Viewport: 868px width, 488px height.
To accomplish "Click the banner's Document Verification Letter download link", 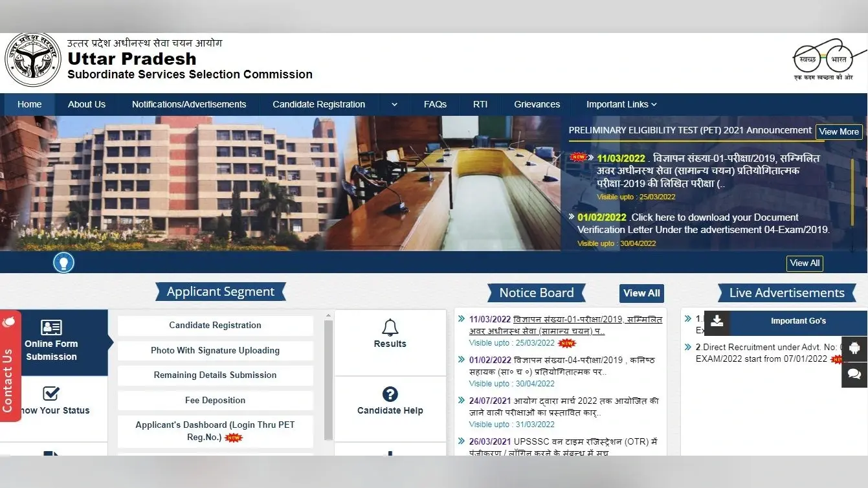I will click(703, 223).
